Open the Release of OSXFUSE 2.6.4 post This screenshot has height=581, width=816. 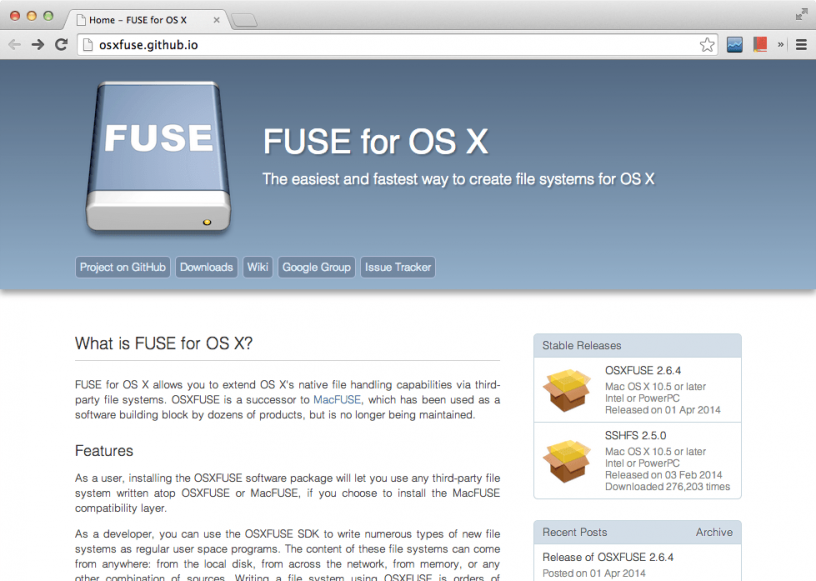pos(611,557)
